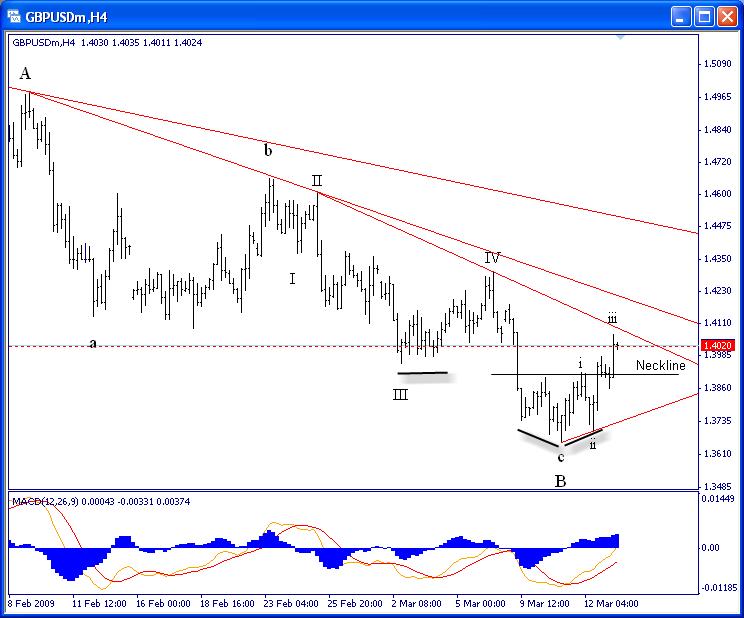Click the -0.01185 MACD scale value

[719, 588]
